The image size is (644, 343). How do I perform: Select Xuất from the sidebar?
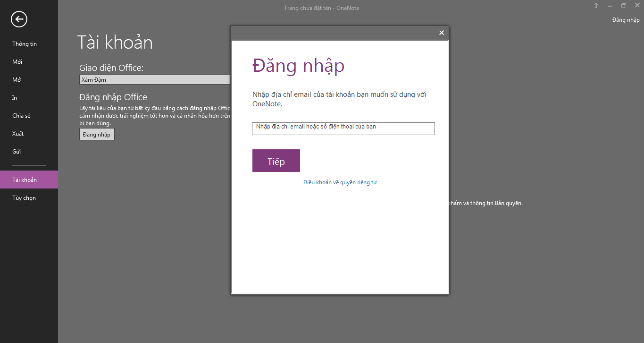(18, 134)
